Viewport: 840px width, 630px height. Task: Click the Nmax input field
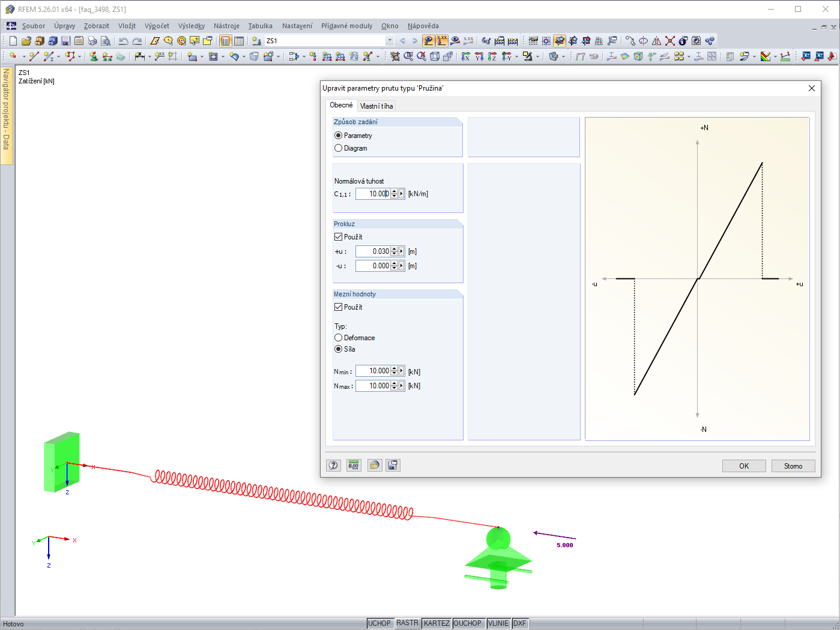pos(373,386)
